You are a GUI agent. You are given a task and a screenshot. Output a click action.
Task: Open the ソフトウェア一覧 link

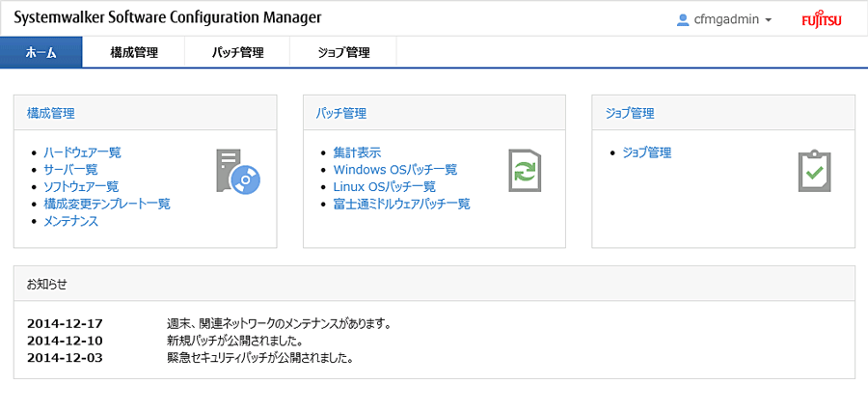click(x=81, y=186)
